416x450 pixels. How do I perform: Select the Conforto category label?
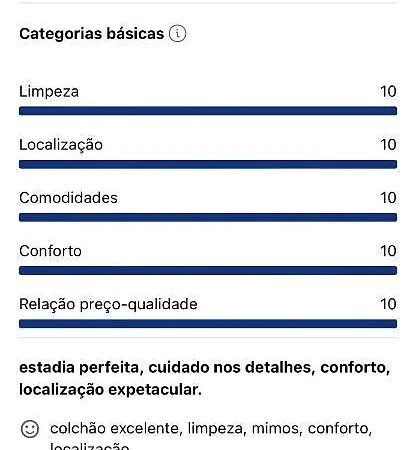[x=50, y=251]
